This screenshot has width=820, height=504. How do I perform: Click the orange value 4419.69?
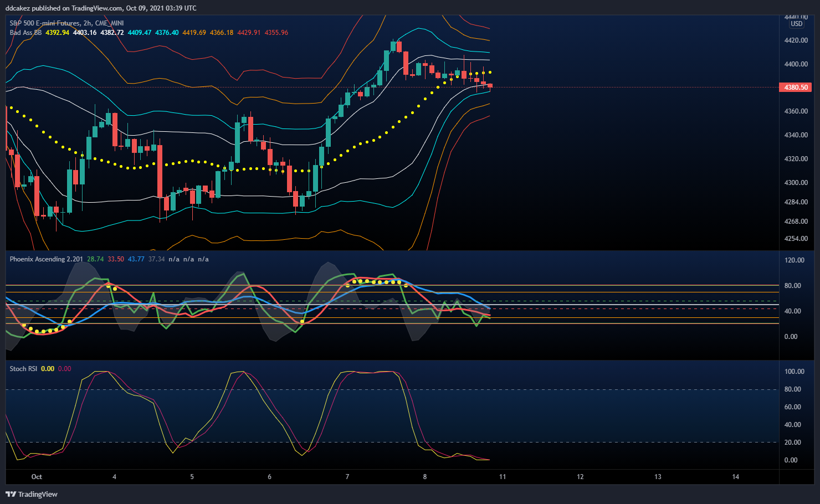click(194, 33)
